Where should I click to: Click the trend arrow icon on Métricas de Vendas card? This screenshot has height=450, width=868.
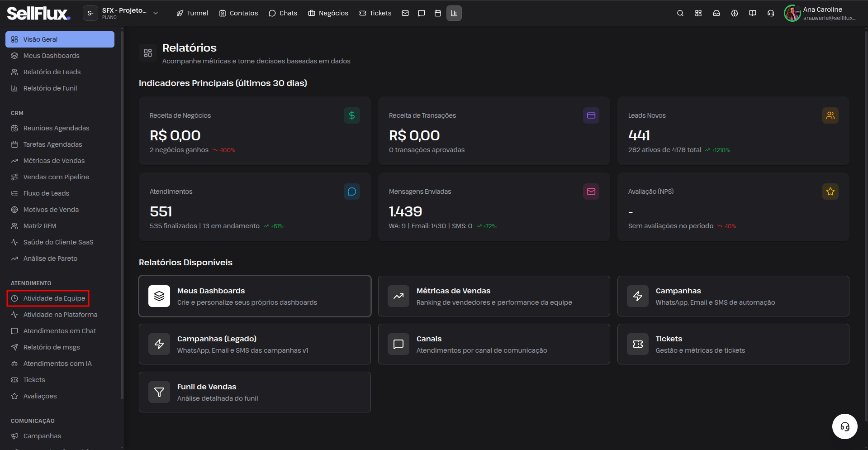click(398, 296)
